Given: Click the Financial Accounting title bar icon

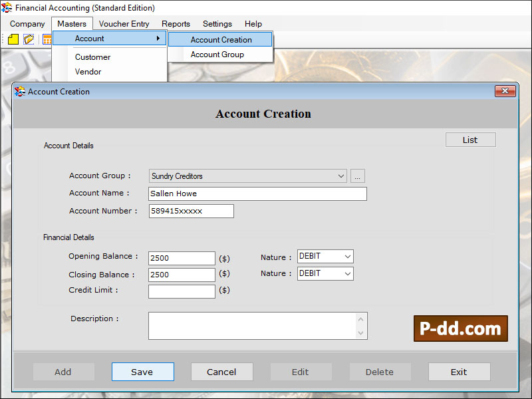Looking at the screenshot, I should pos(7,8).
